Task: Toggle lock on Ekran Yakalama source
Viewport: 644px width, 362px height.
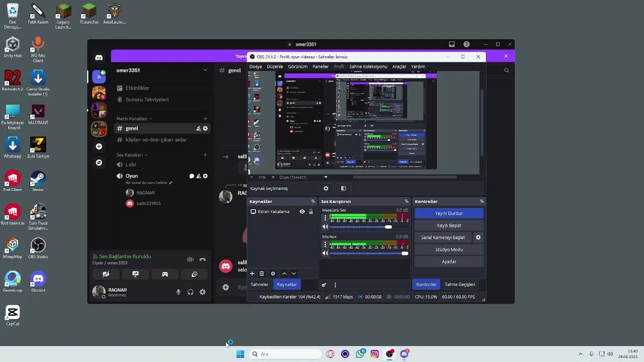Action: tap(311, 212)
